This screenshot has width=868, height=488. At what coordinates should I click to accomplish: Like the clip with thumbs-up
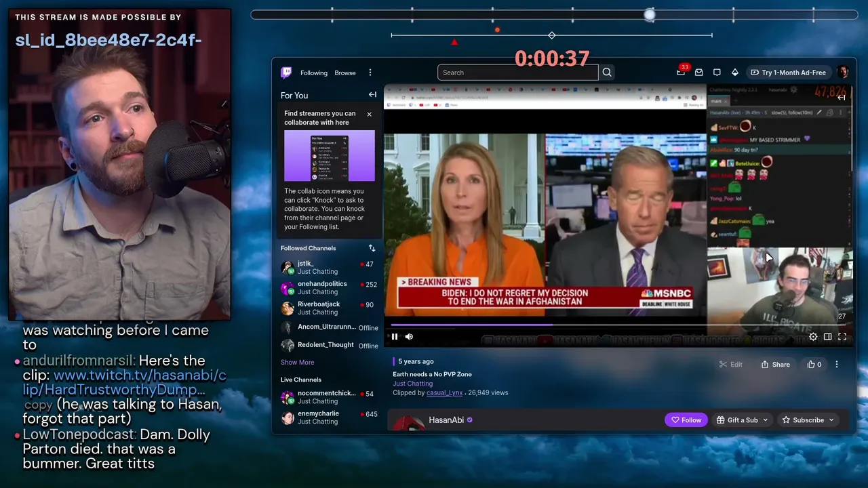(x=814, y=365)
